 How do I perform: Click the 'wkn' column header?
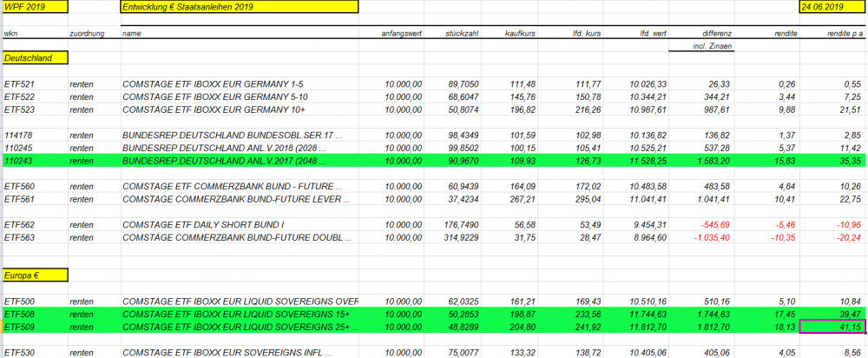pyautogui.click(x=10, y=33)
